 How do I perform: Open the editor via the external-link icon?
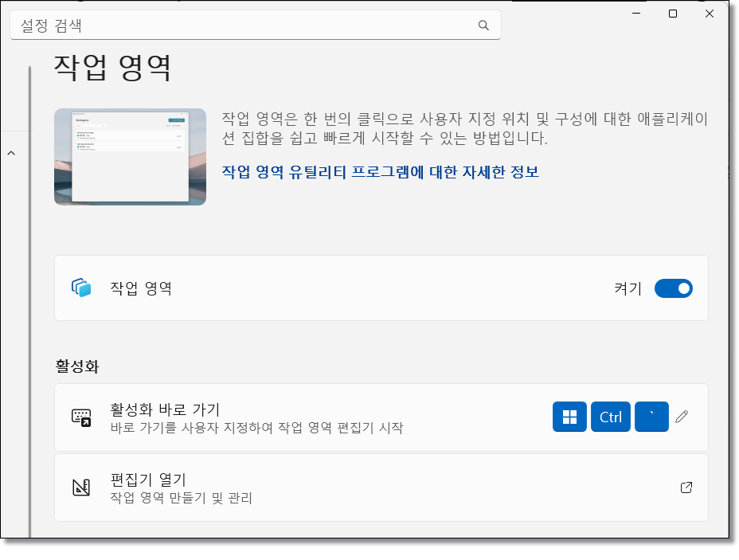click(686, 488)
